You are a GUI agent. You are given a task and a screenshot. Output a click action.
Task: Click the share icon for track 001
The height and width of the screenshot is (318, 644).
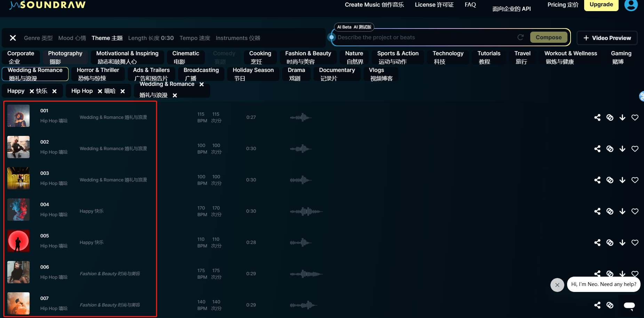pos(597,117)
